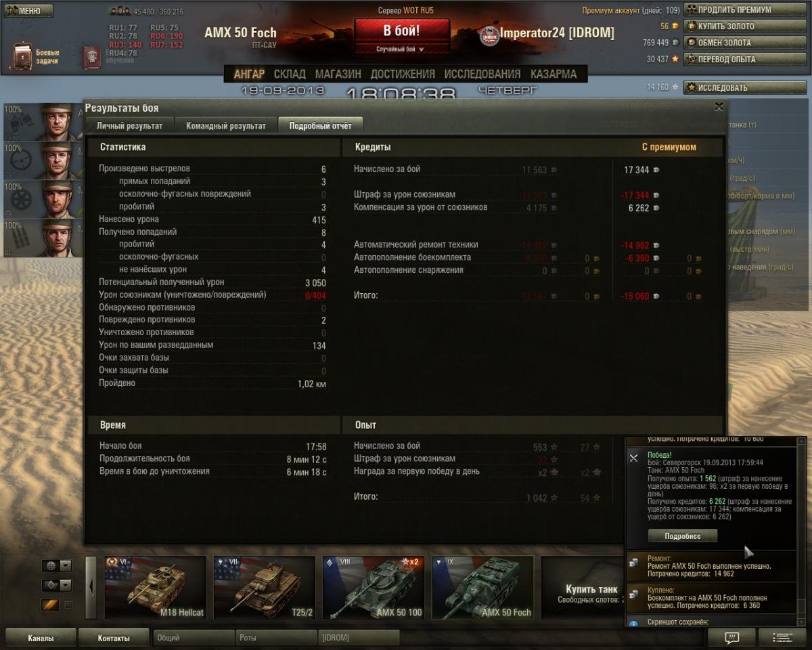Click the credits balance 769 449
The width and height of the screenshot is (812, 650).
tap(656, 43)
